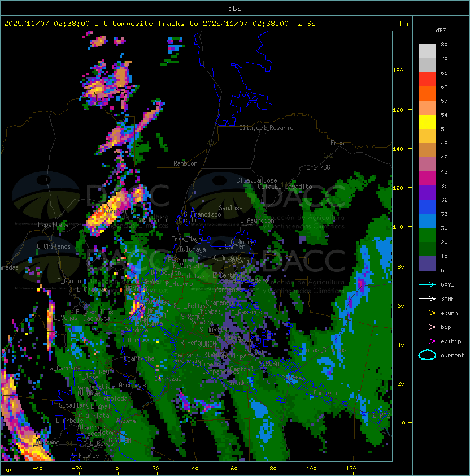Click the La_Carrera map label

pos(64,368)
